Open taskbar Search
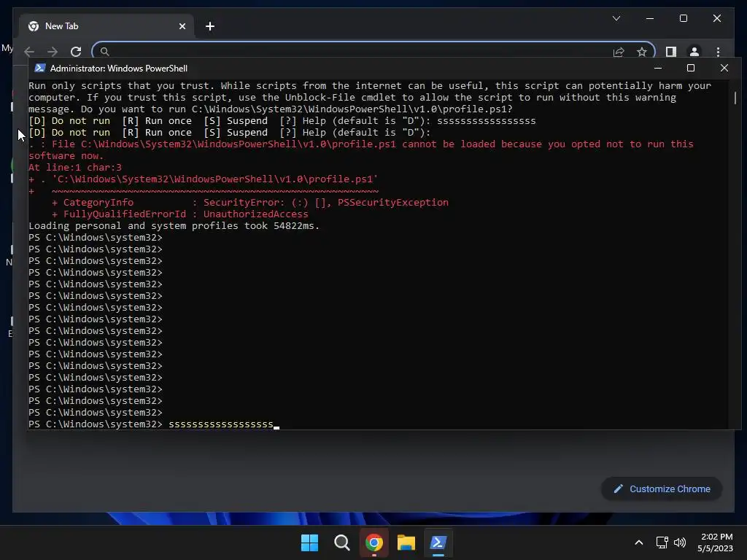Viewport: 747px width, 560px height. [342, 542]
